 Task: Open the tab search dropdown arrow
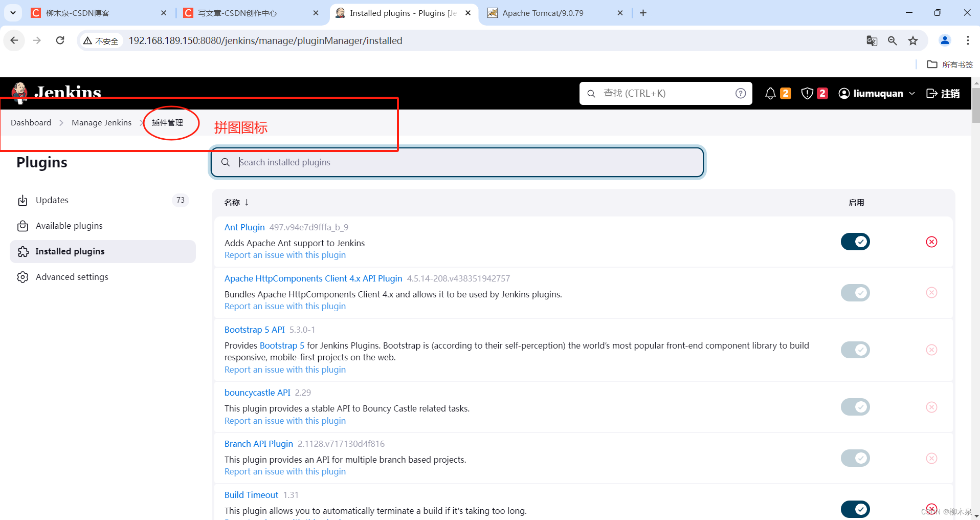tap(13, 13)
